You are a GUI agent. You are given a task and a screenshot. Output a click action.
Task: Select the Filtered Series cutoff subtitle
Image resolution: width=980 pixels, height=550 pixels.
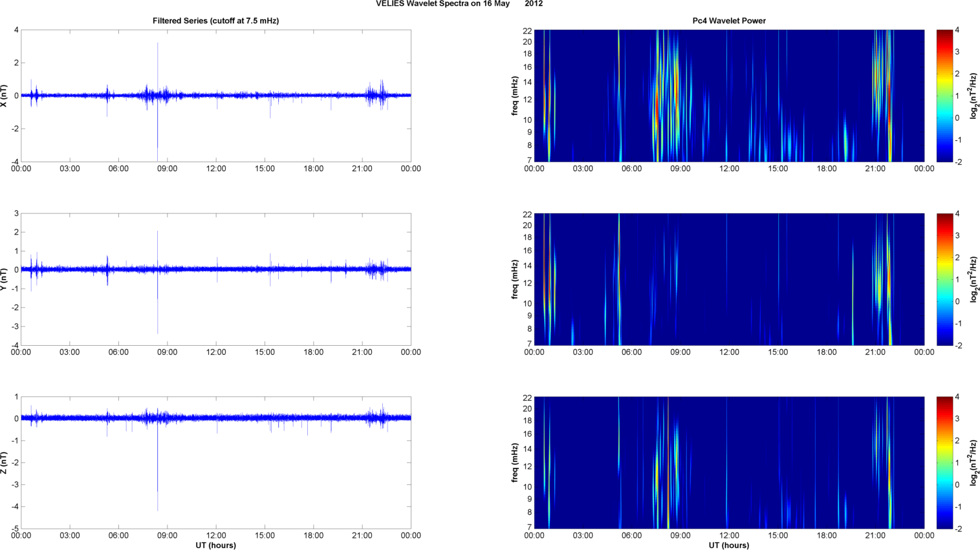tap(215, 21)
